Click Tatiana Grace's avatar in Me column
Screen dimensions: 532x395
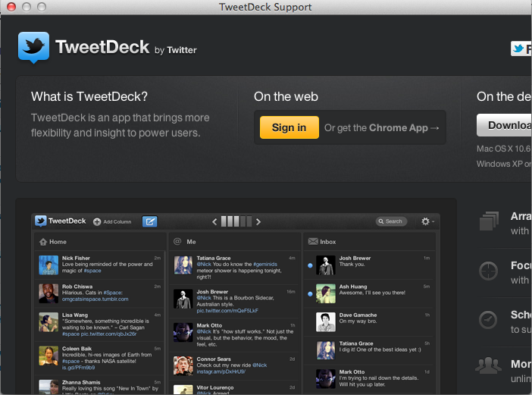click(x=183, y=265)
